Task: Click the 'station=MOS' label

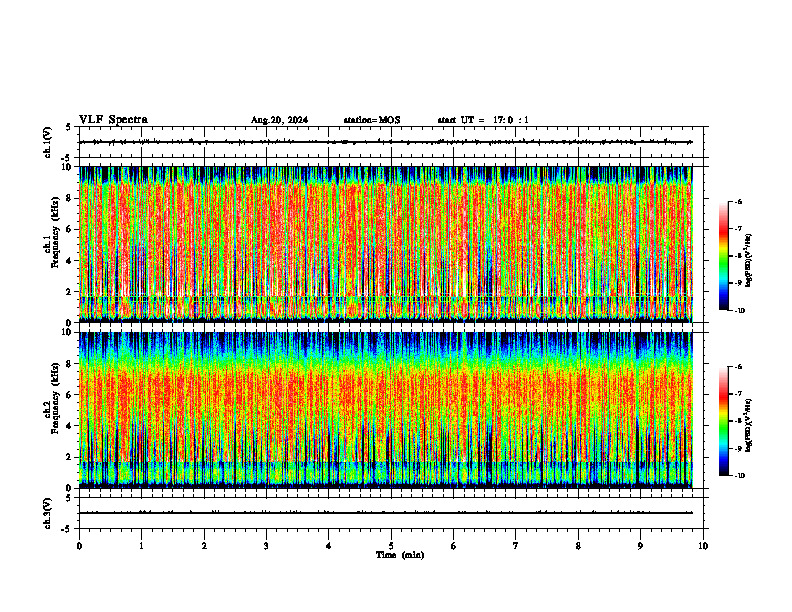Action: coord(372,120)
